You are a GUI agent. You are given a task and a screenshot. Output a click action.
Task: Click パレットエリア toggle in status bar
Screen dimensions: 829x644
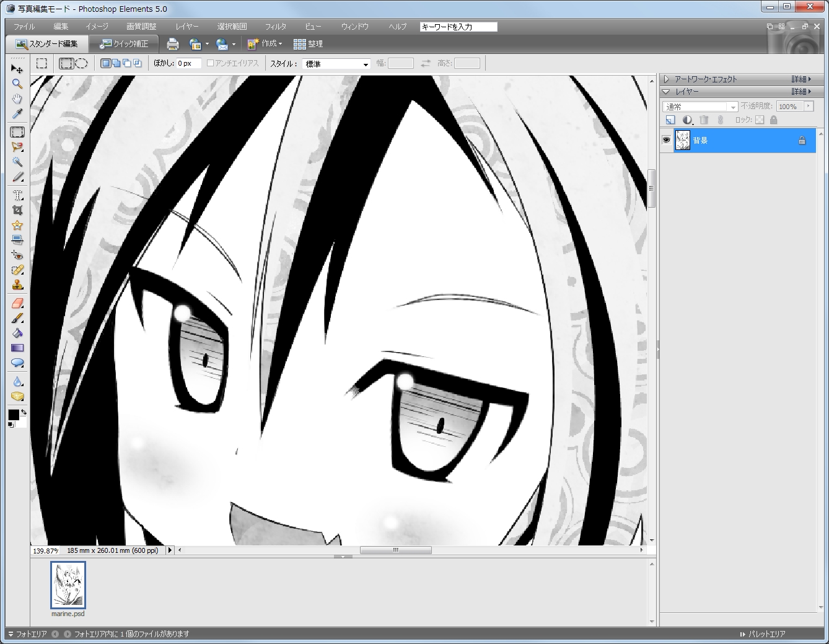tap(763, 634)
